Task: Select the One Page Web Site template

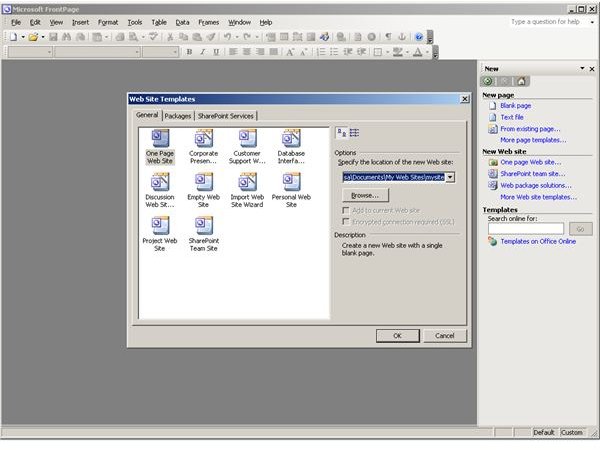Action: click(x=160, y=147)
